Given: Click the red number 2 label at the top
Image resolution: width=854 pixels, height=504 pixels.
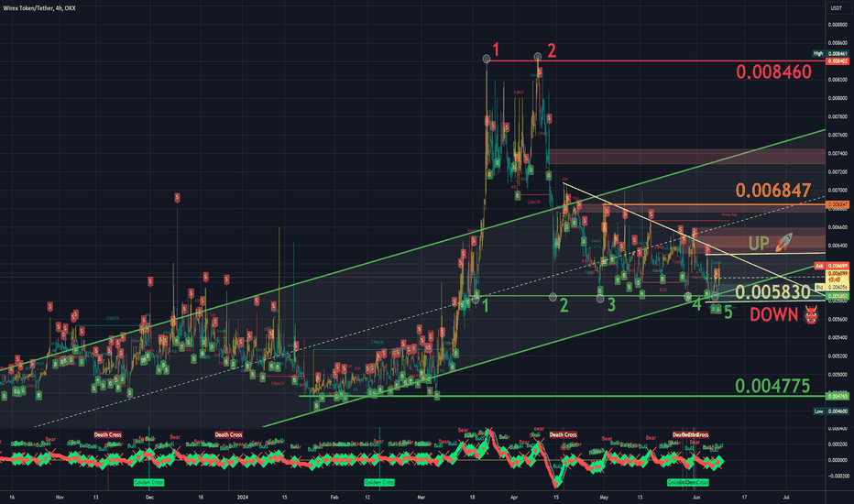Looking at the screenshot, I should pos(552,50).
